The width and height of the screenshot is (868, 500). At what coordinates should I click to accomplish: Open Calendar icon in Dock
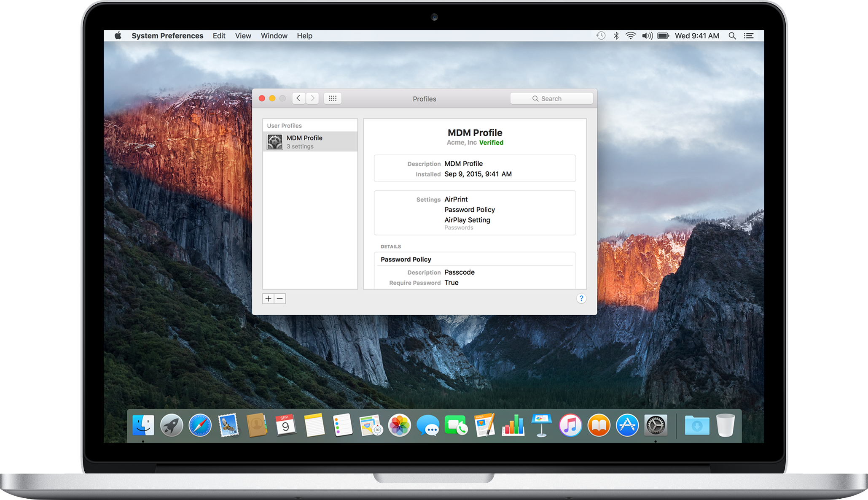[285, 425]
